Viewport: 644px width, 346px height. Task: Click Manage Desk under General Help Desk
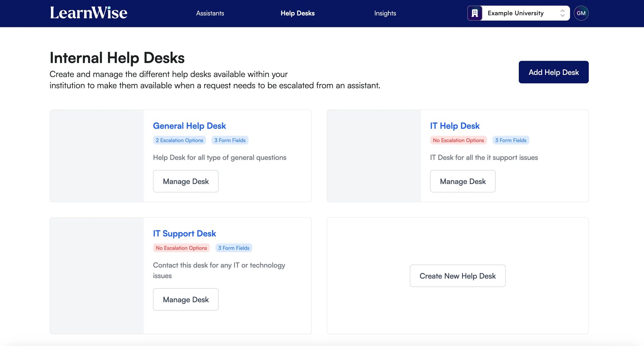coord(186,181)
